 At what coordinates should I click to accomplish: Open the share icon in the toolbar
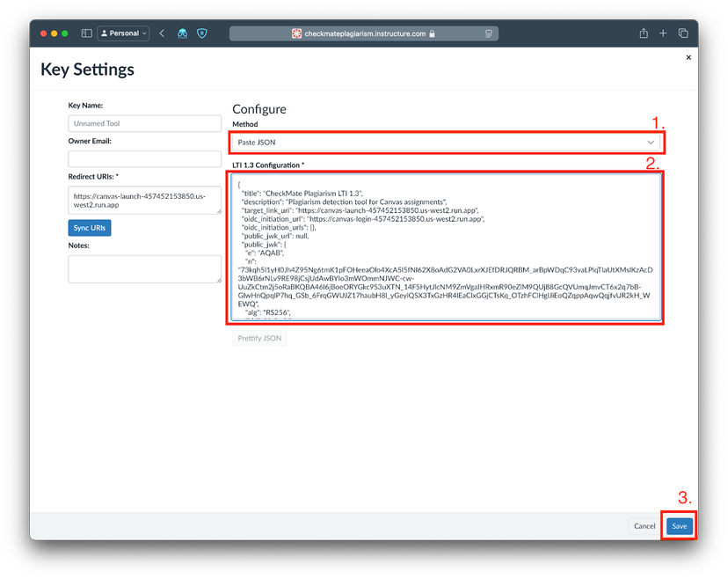click(643, 33)
